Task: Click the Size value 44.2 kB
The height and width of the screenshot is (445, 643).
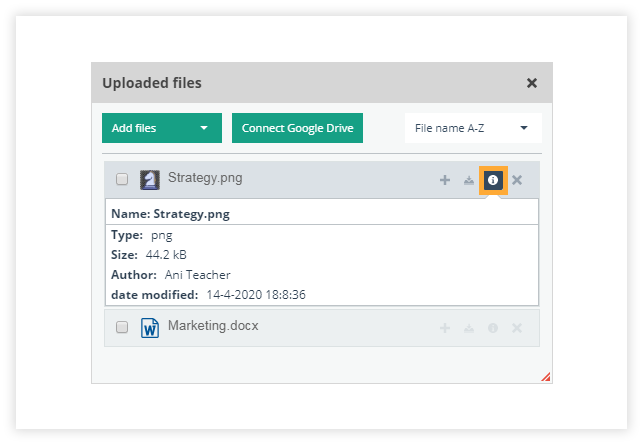Action: 166,255
